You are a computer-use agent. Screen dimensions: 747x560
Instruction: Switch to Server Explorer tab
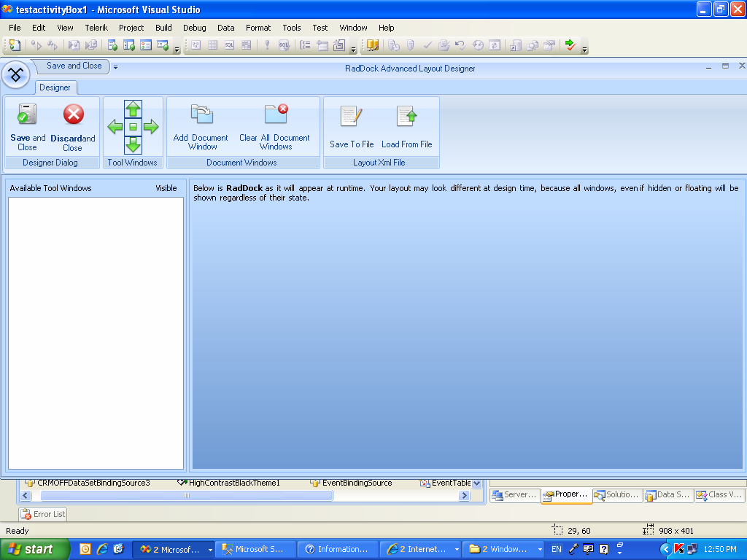coord(515,495)
